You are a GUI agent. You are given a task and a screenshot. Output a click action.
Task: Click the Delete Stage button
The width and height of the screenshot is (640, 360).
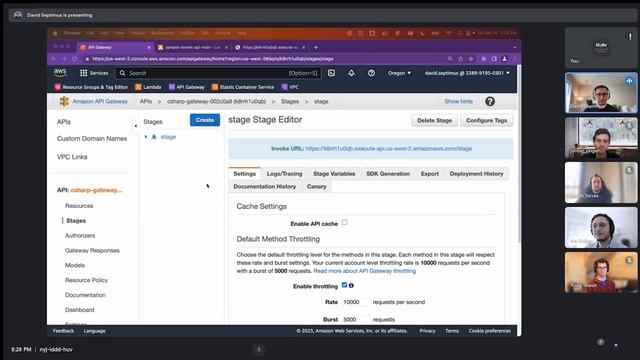434,120
